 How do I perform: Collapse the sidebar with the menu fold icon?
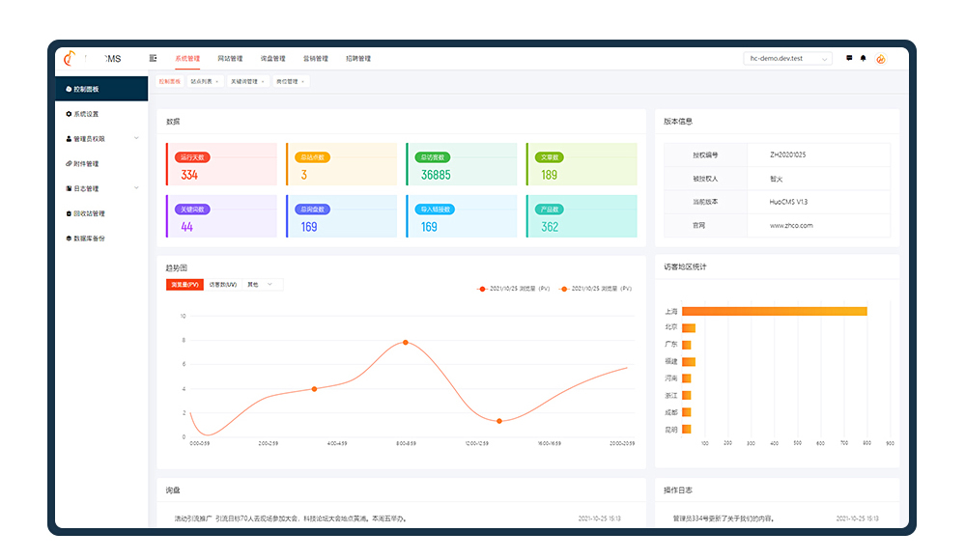coord(153,58)
